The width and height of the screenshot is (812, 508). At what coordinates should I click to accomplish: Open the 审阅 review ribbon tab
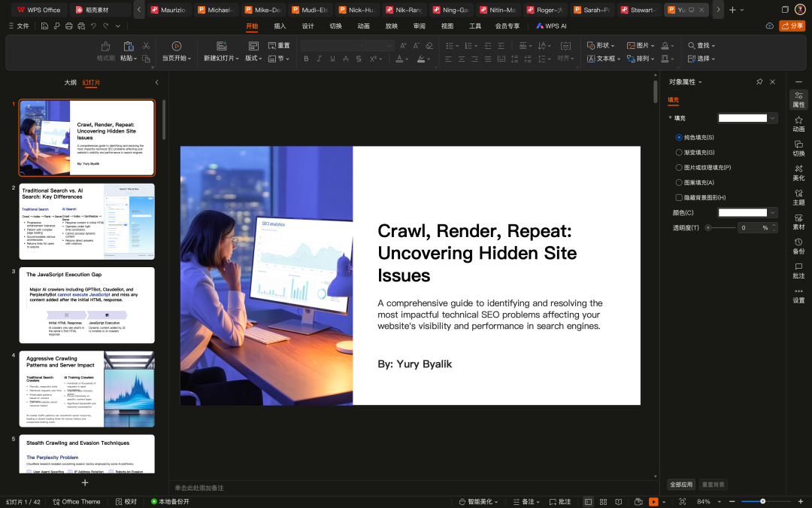point(419,26)
